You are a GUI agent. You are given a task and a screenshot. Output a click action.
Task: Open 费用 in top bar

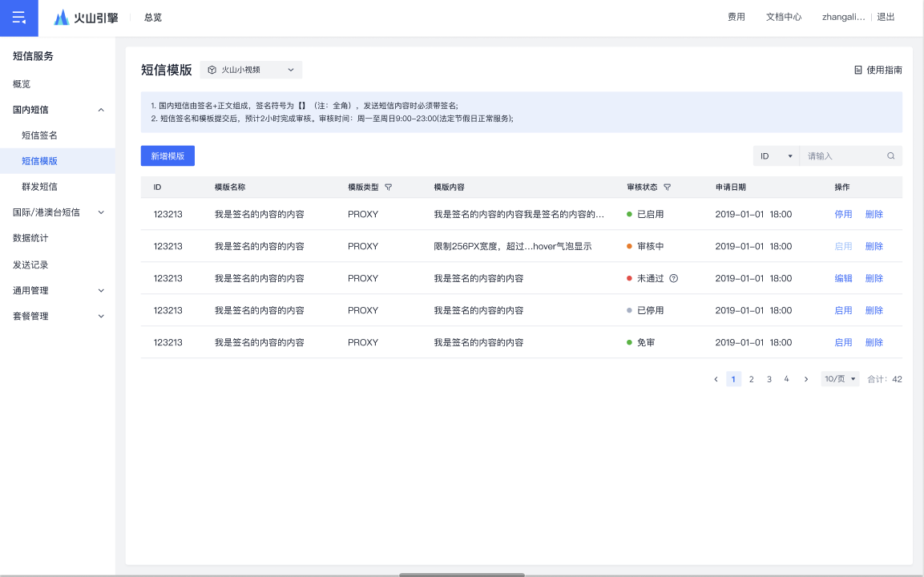(x=736, y=17)
